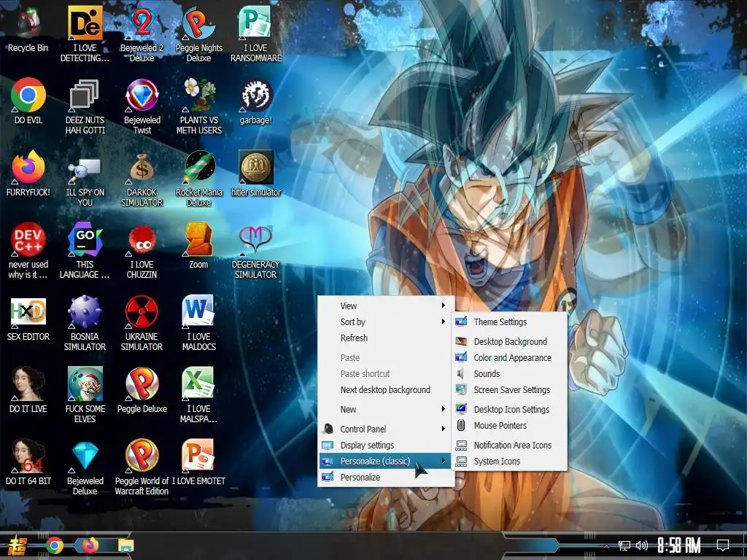Screen dimensions: 747x560
Task: Click the Peggle Deluxe desktop icon
Action: click(x=142, y=384)
